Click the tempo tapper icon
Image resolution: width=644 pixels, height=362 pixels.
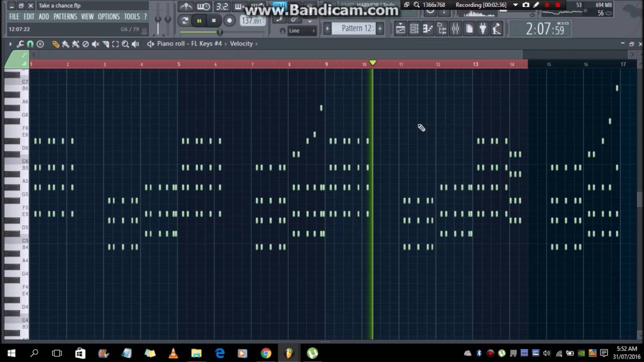click(x=497, y=29)
